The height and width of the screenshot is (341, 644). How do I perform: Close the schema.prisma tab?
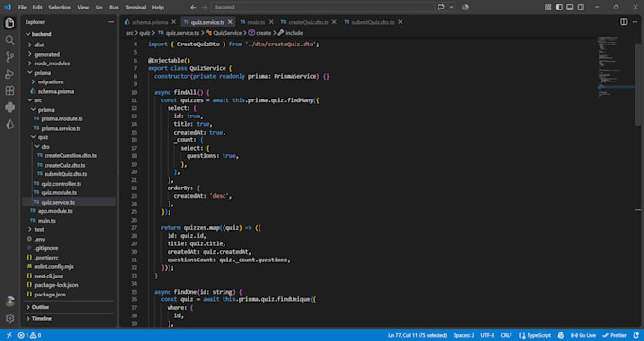(x=173, y=22)
